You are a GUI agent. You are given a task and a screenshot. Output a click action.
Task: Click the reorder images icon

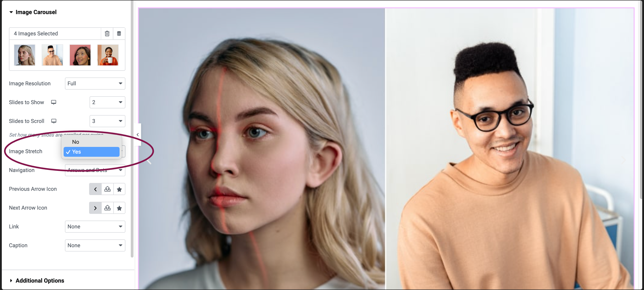(119, 33)
